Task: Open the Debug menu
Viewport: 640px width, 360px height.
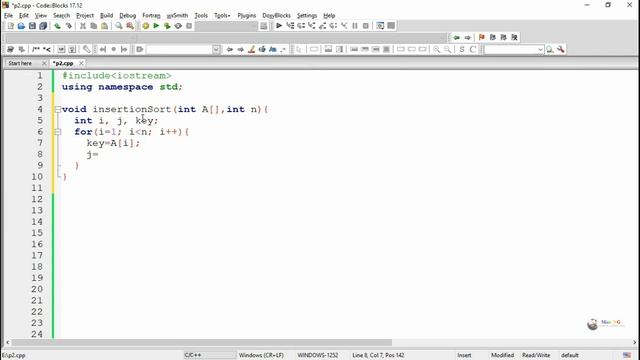Action: (x=127, y=16)
